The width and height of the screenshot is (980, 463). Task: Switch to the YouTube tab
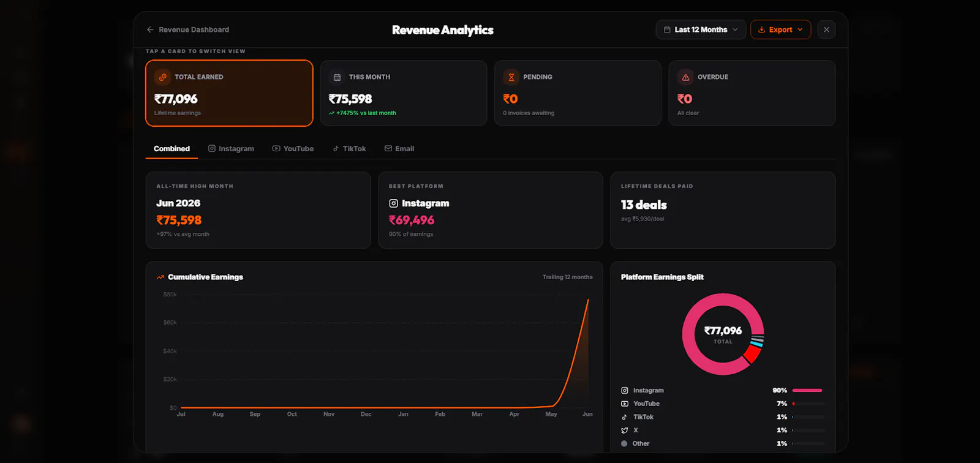pos(293,149)
